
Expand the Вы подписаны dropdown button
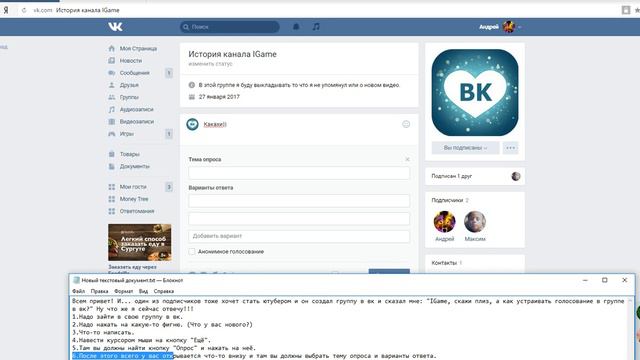coord(465,148)
